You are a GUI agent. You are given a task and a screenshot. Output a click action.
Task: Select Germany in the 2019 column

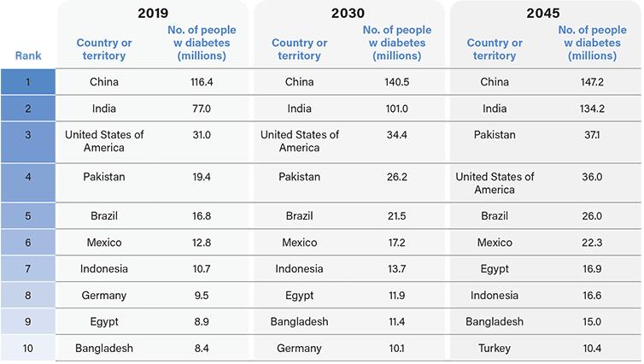tap(104, 296)
